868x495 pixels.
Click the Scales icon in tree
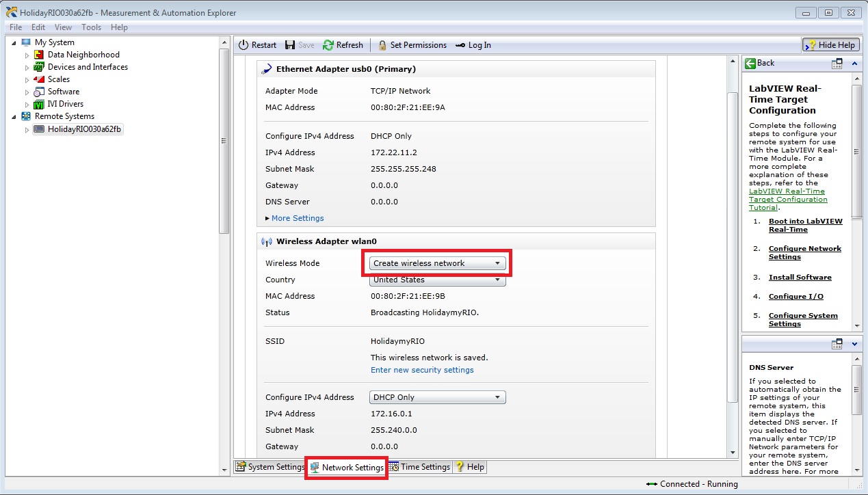(39, 79)
